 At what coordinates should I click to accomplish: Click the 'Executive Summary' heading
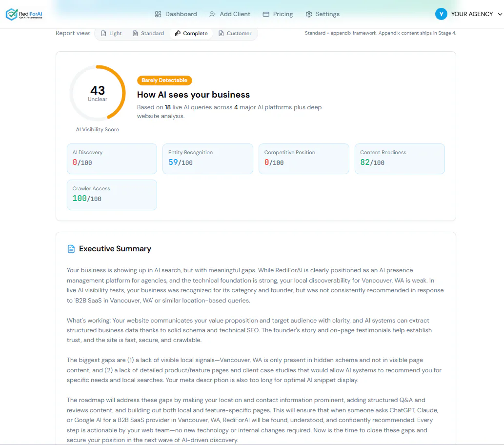115,249
